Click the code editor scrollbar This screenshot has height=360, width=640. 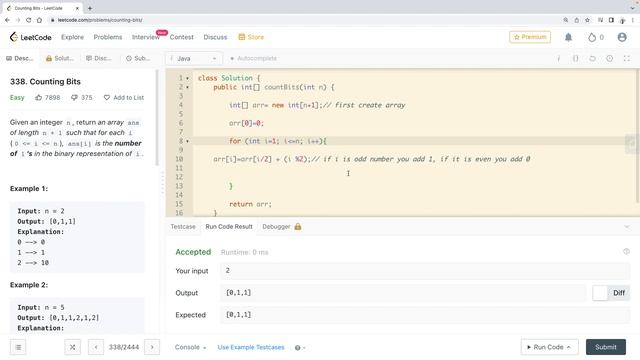[638, 136]
